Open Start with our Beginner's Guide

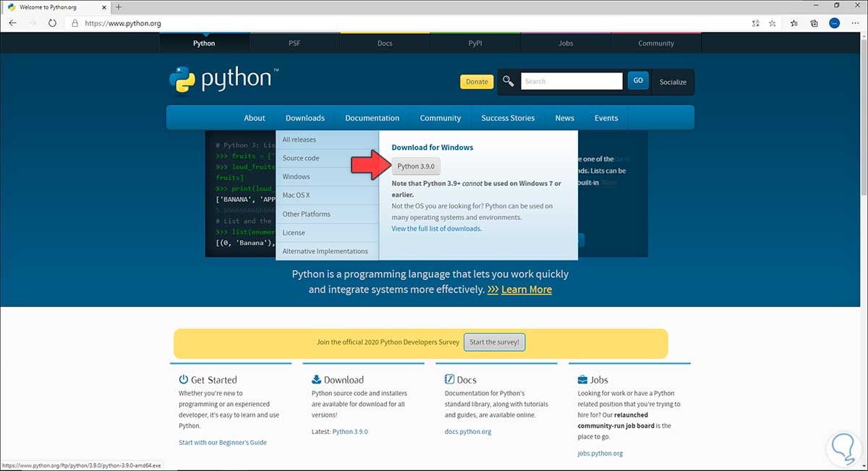[223, 442]
